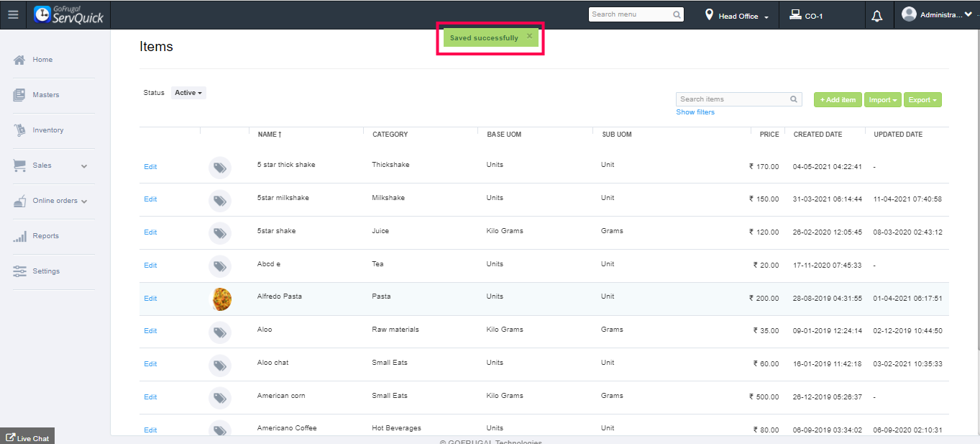Open the Live Chat widget
The image size is (980, 444).
point(27,437)
